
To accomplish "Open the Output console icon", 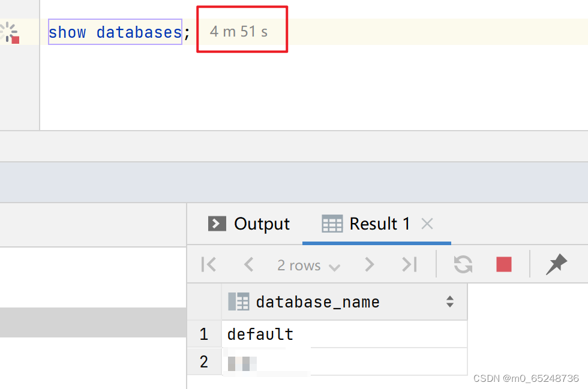I will click(217, 224).
